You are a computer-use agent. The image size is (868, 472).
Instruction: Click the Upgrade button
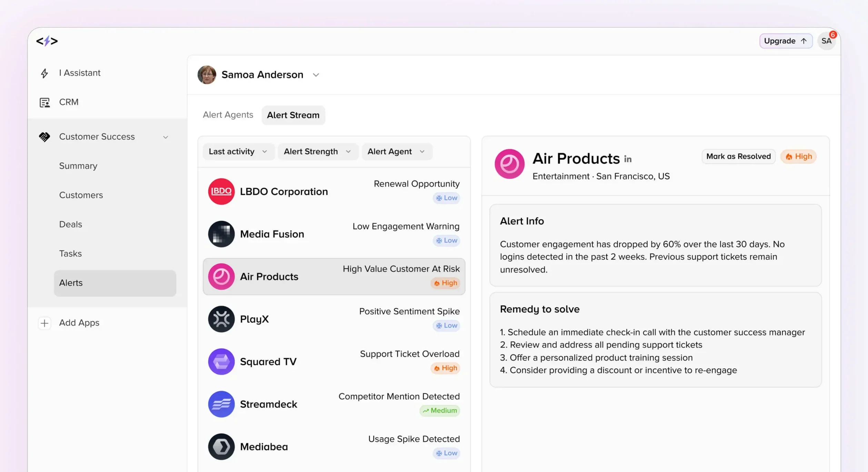[x=785, y=41]
